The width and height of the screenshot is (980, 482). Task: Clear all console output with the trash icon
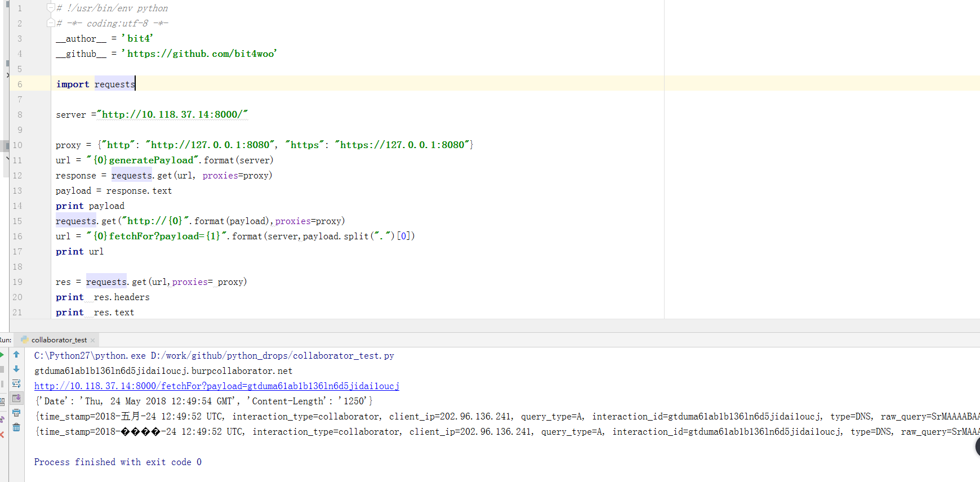[16, 428]
